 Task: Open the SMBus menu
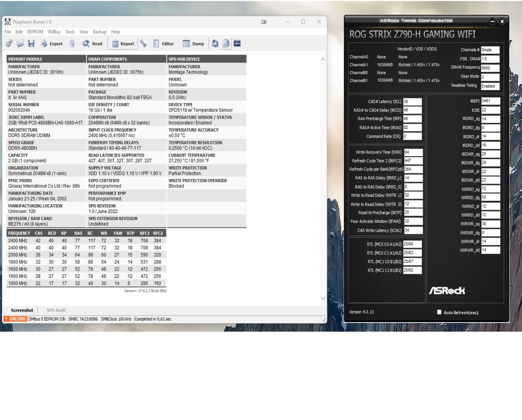point(54,32)
